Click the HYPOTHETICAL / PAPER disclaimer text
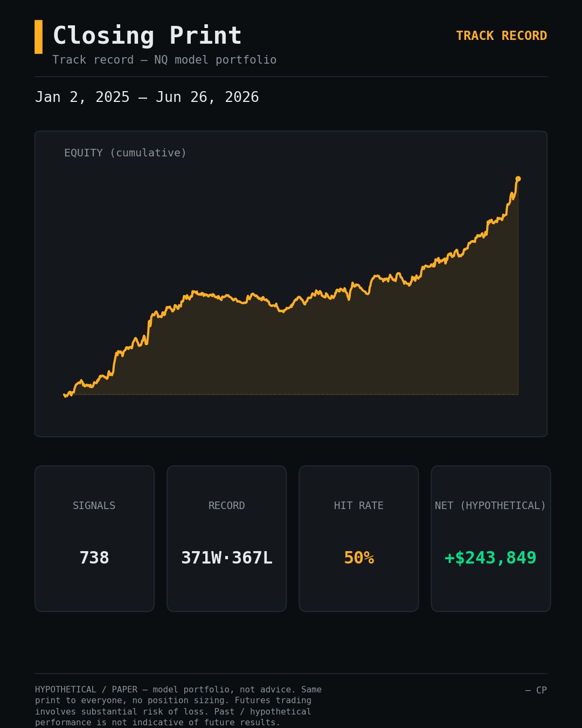582x728 pixels. tap(178, 706)
